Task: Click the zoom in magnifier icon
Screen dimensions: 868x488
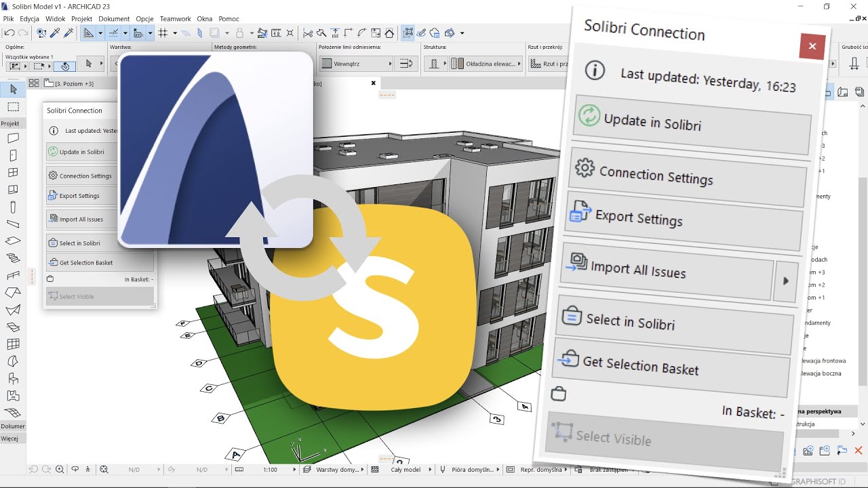Action: [60, 469]
